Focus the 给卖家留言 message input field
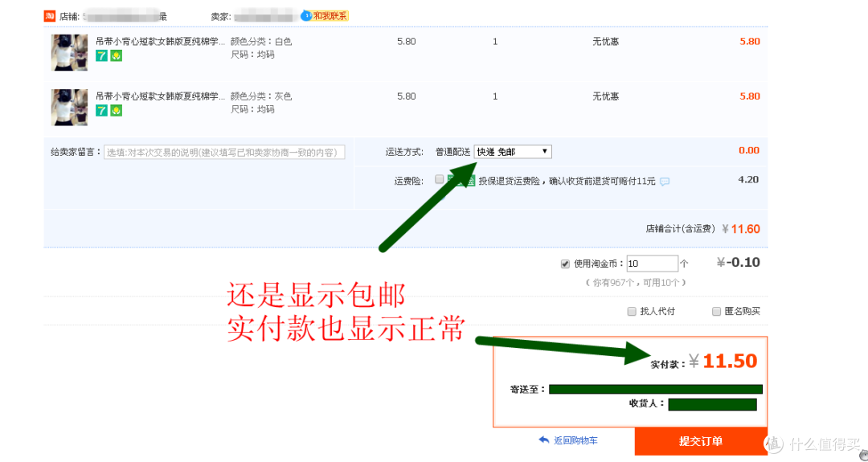This screenshot has height=462, width=868. point(224,152)
